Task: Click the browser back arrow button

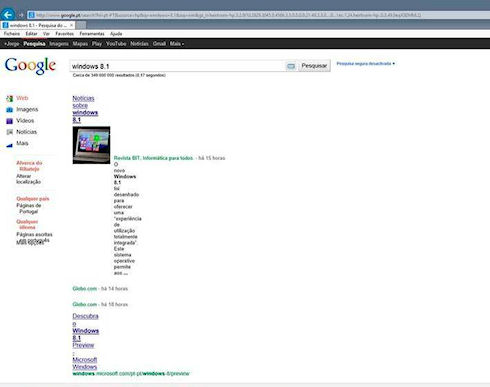Action: point(8,14)
